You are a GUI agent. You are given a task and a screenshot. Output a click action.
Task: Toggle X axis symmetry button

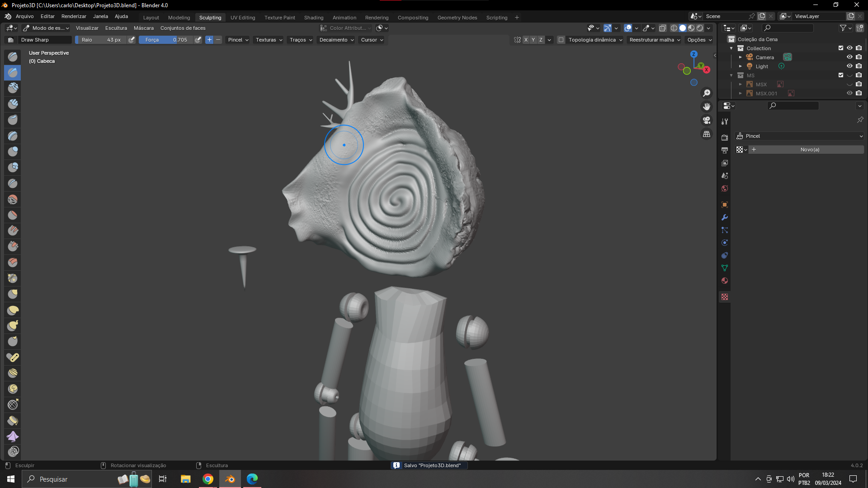point(526,40)
